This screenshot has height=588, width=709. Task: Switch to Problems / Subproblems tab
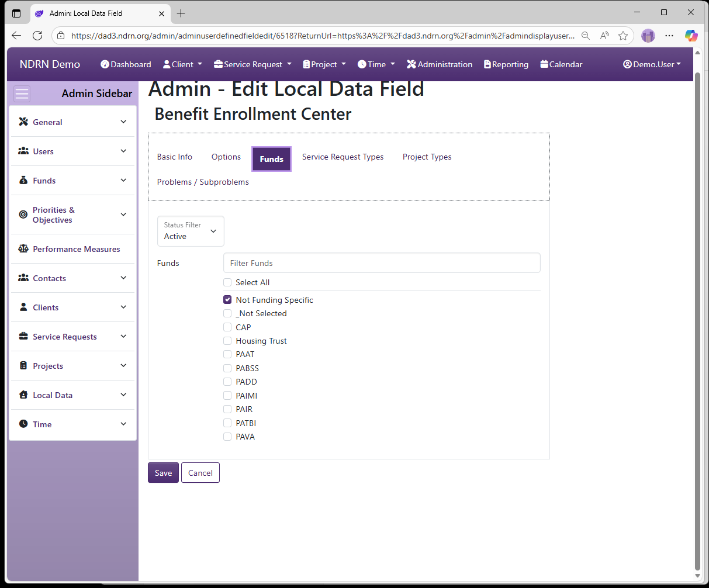click(x=203, y=182)
